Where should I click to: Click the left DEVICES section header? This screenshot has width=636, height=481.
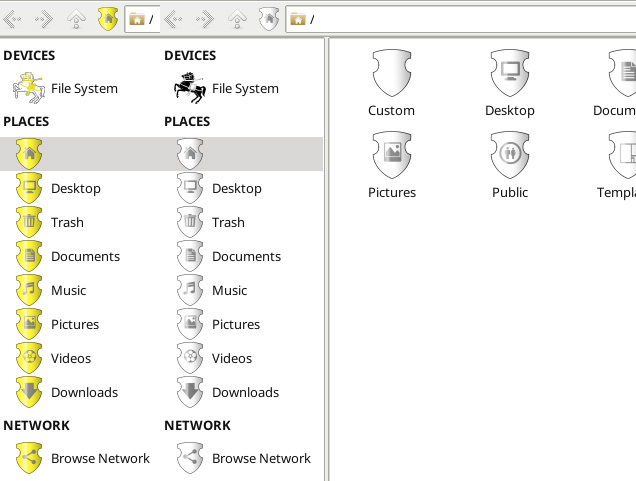29,56
